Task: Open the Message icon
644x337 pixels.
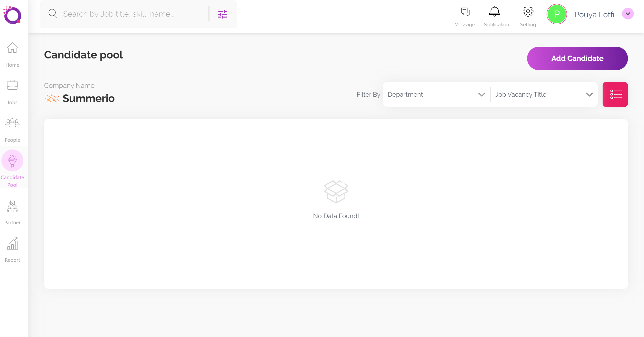Action: coord(465,12)
